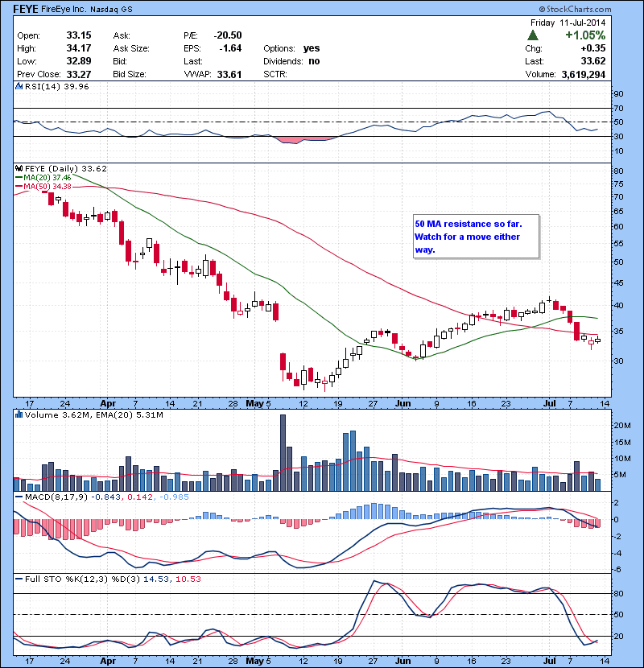Click the Dividends no value
Screen dimensions: 644x668
(x=314, y=61)
